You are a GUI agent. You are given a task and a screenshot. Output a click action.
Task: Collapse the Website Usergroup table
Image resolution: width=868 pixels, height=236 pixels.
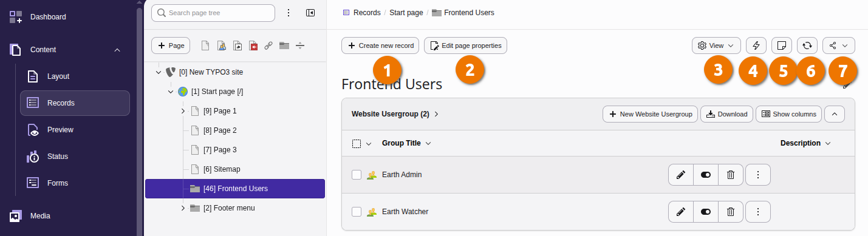pyautogui.click(x=835, y=114)
